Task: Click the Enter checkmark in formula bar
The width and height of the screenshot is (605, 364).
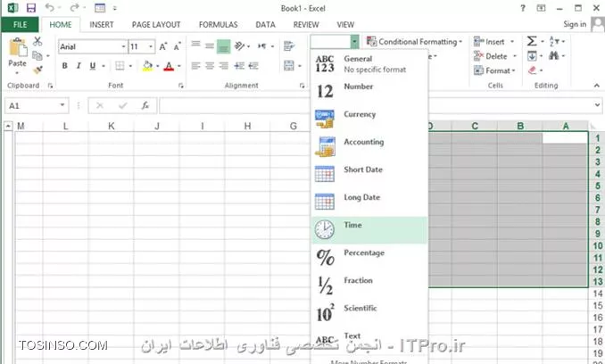Action: click(x=123, y=105)
